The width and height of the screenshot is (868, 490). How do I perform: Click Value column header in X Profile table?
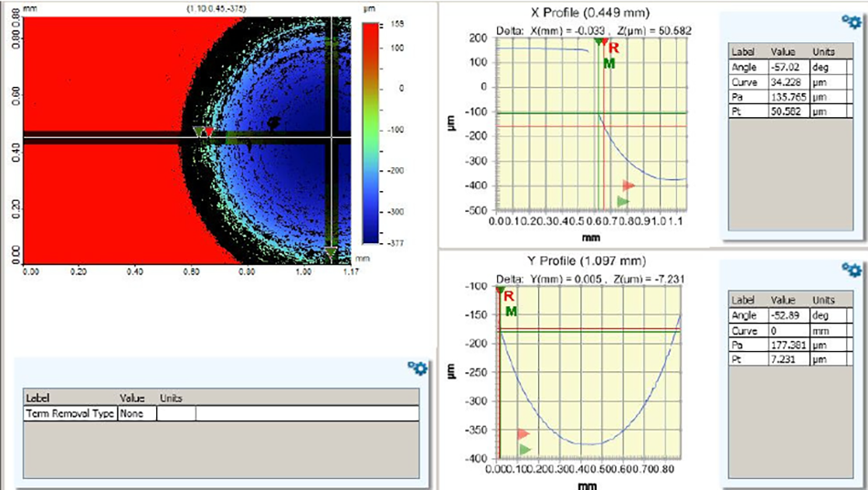point(784,53)
